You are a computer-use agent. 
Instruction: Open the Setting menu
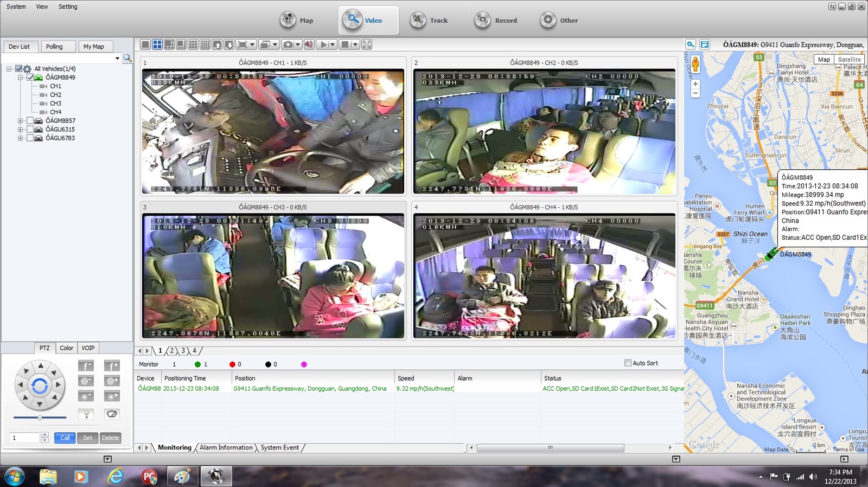click(x=68, y=7)
